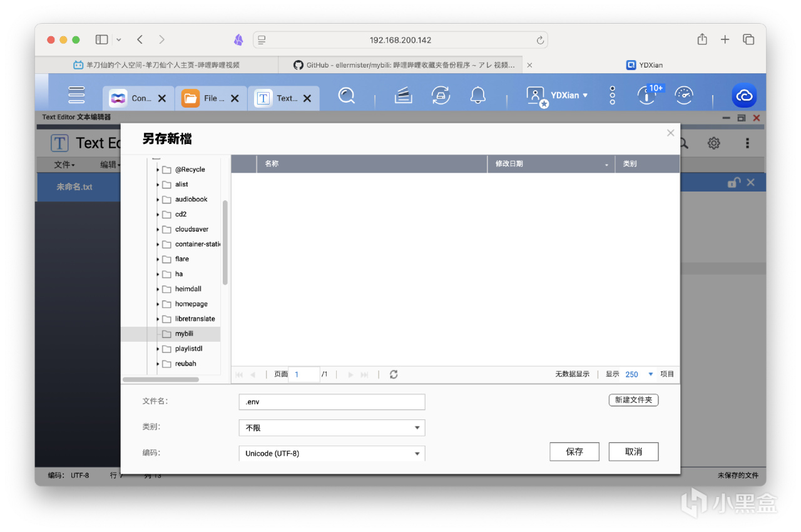The width and height of the screenshot is (801, 532).
Task: Open the 文件 menu in Text Editor
Action: pyautogui.click(x=64, y=165)
